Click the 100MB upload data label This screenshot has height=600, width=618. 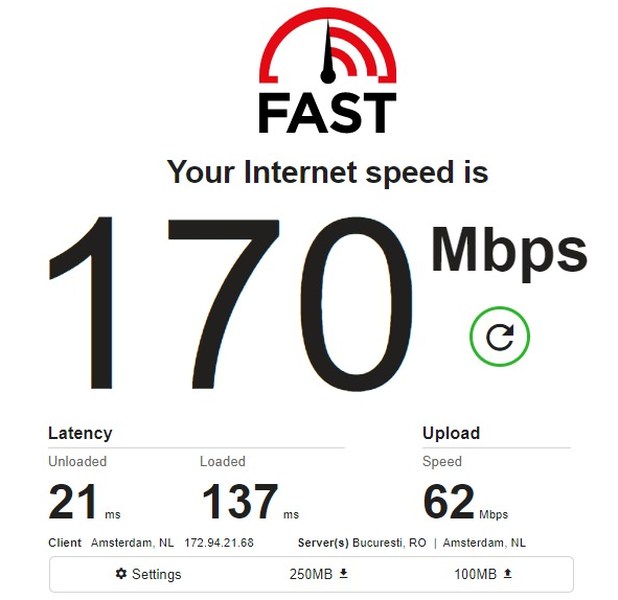[x=475, y=574]
